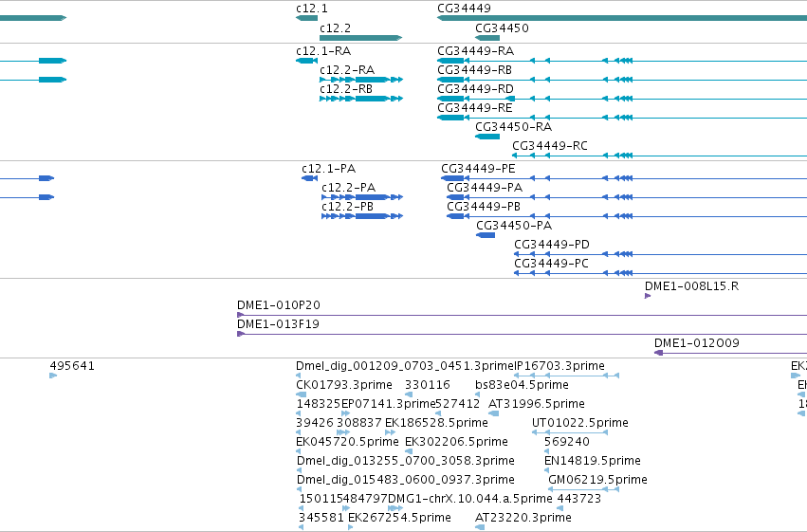Select EK045720.5prime feature
Screen dimensions: 807x532
299,451
